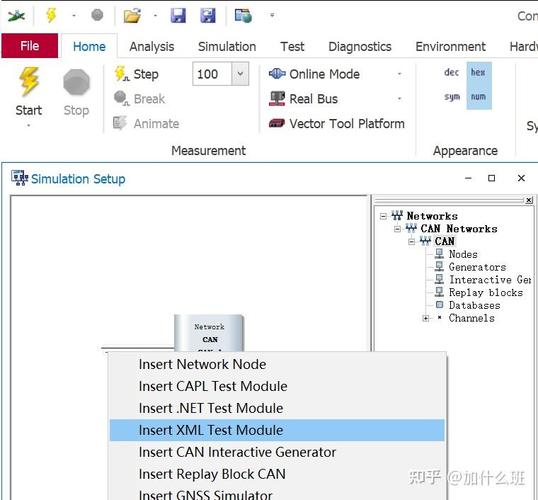This screenshot has height=500, width=538.
Task: Switch to the Home ribbon tab
Action: coord(89,47)
